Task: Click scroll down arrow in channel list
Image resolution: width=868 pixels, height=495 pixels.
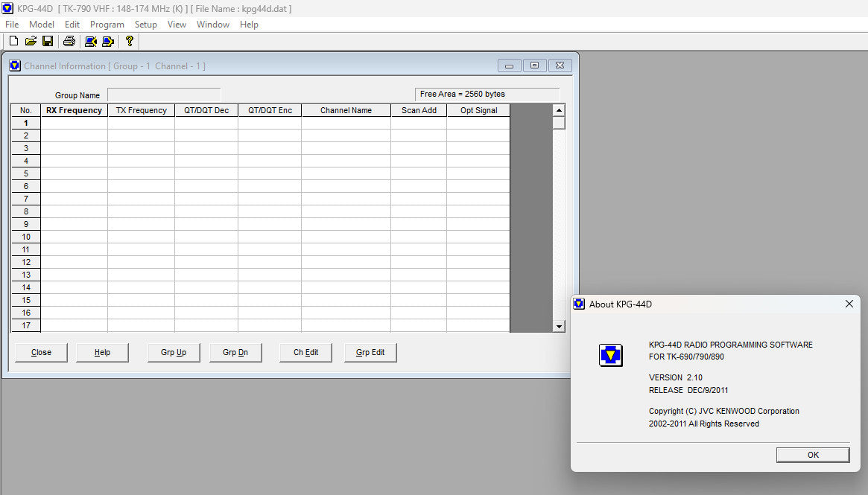Action: [559, 326]
